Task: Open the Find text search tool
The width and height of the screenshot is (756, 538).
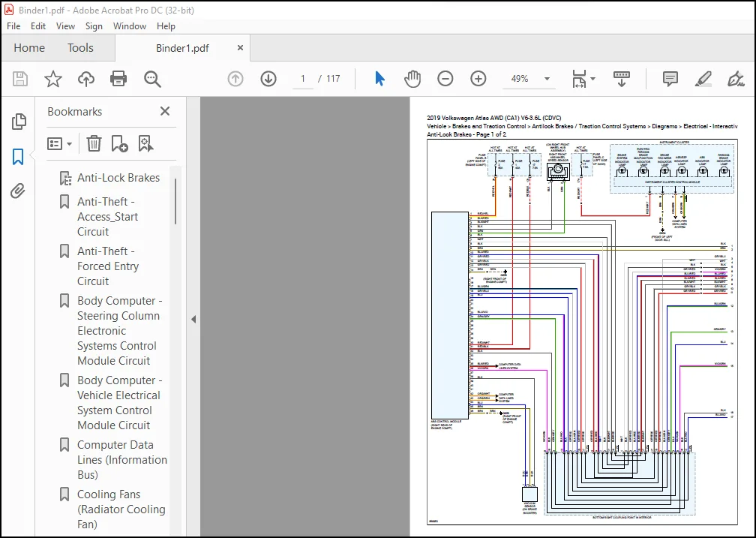Action: 152,79
